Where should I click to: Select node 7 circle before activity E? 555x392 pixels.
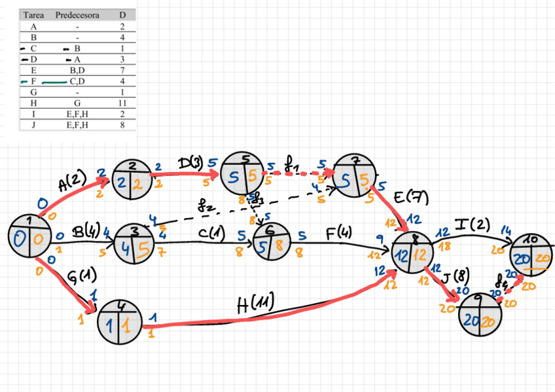[x=355, y=176]
